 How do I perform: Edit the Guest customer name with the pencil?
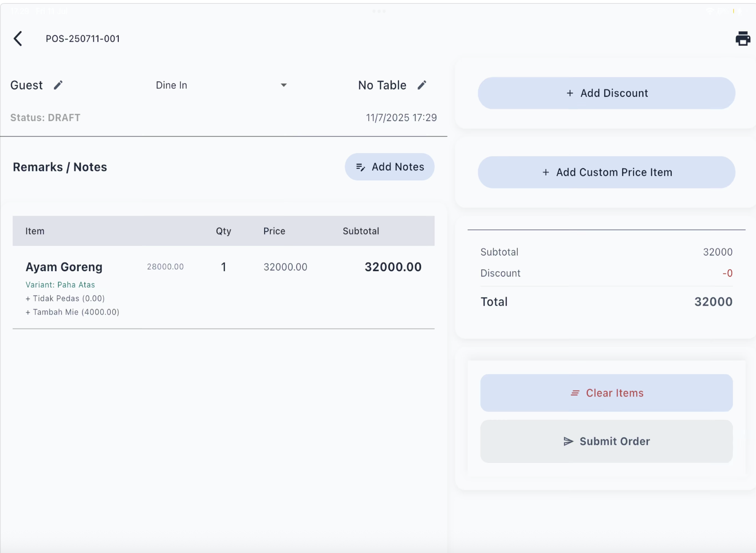pos(58,85)
